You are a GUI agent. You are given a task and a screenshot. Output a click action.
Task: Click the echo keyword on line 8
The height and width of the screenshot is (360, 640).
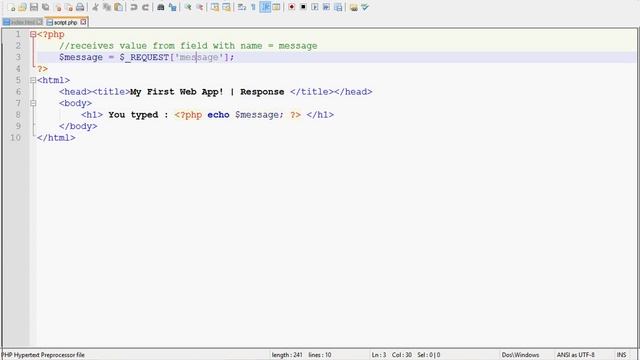tap(218, 115)
